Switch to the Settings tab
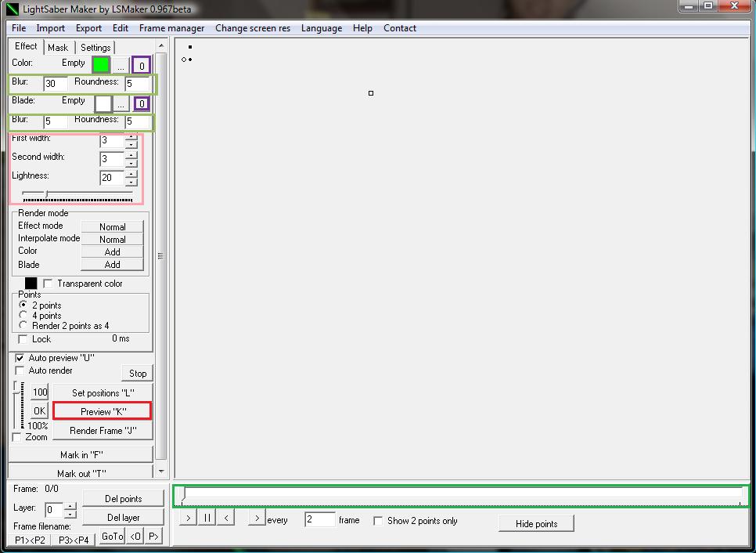Image resolution: width=756 pixels, height=553 pixels. tap(95, 47)
